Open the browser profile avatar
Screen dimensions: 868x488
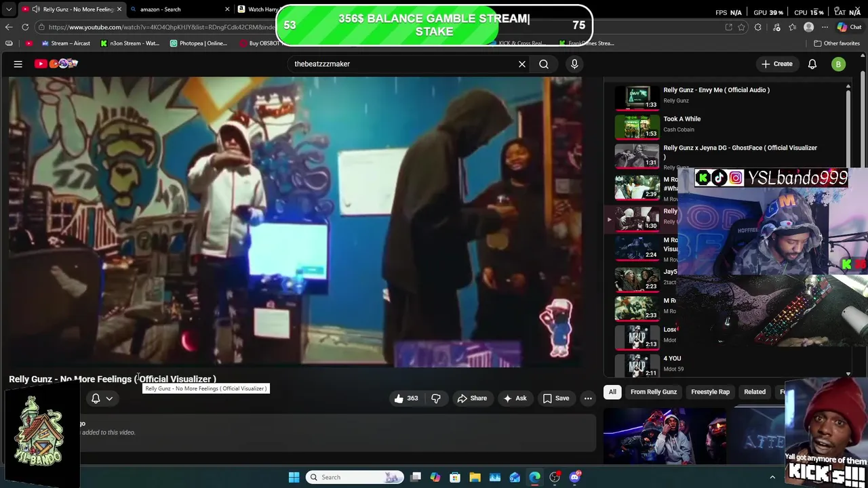[808, 27]
